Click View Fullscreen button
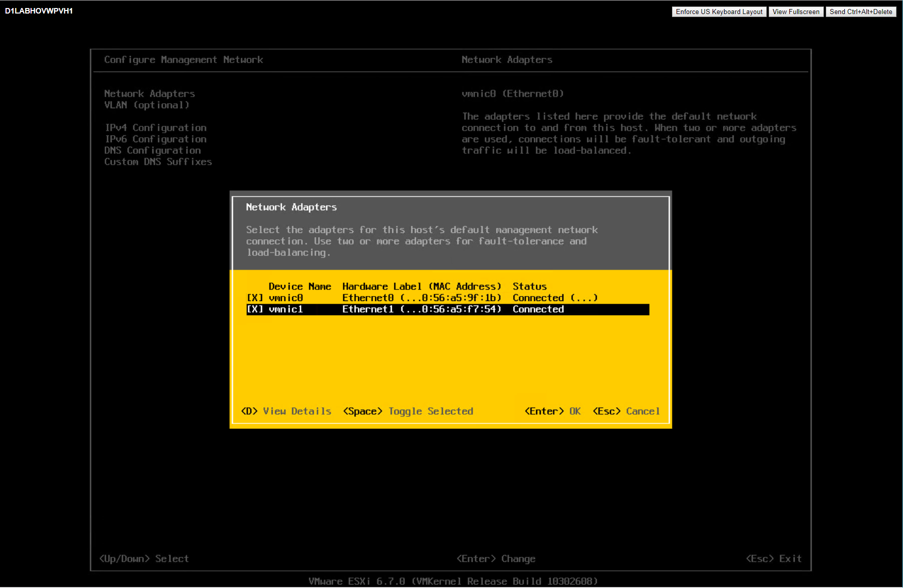The width and height of the screenshot is (903, 588). pyautogui.click(x=795, y=12)
